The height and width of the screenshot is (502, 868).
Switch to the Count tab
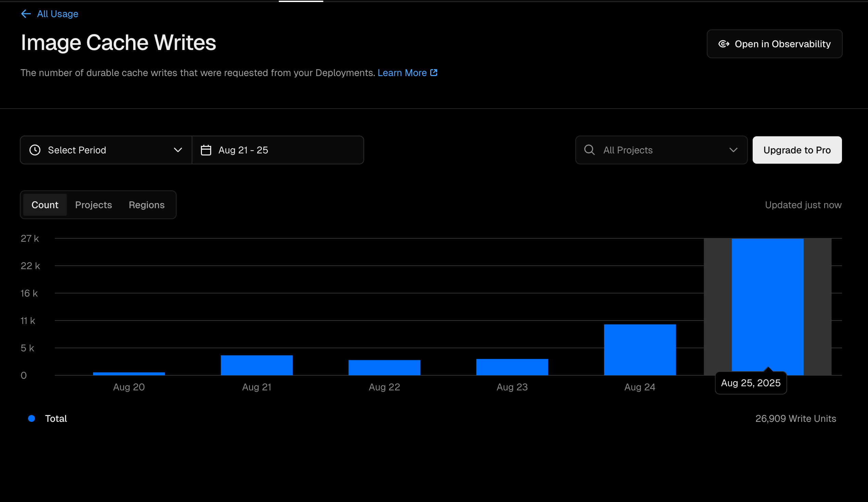point(45,205)
